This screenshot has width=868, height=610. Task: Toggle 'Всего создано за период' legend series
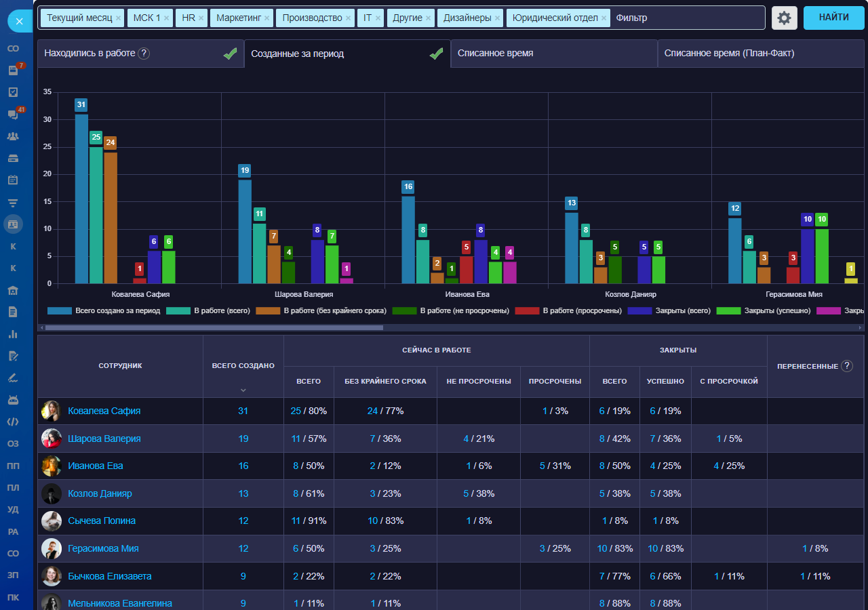(x=104, y=311)
